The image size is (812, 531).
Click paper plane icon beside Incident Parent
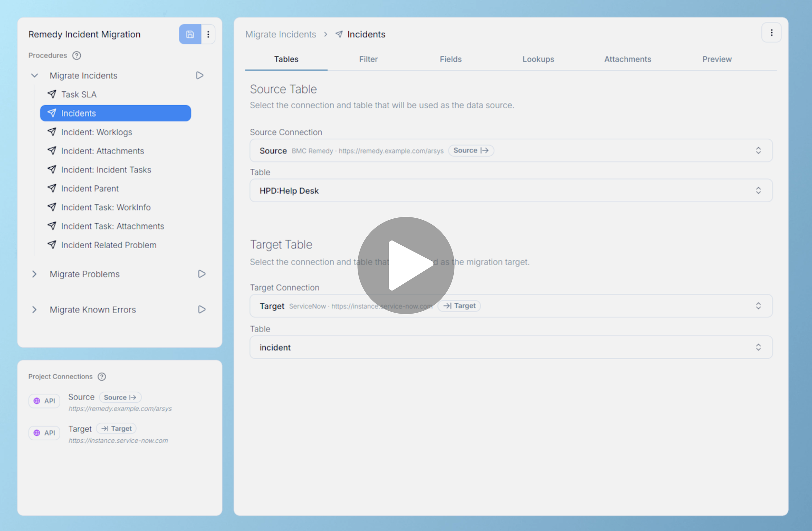(52, 188)
